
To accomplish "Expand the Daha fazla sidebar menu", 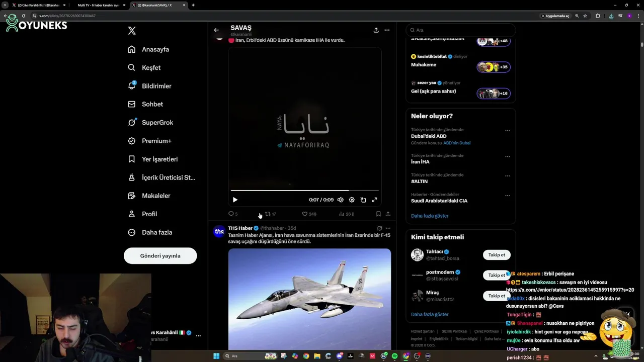I will click(150, 232).
